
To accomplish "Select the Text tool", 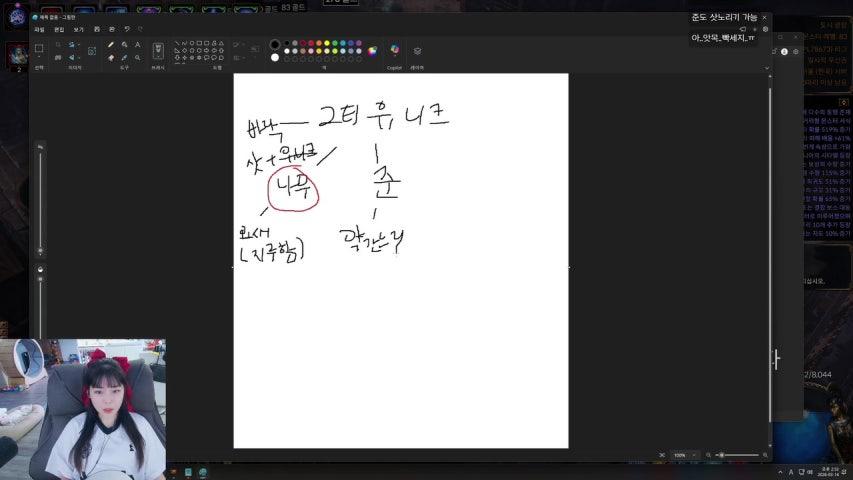I will pyautogui.click(x=138, y=45).
